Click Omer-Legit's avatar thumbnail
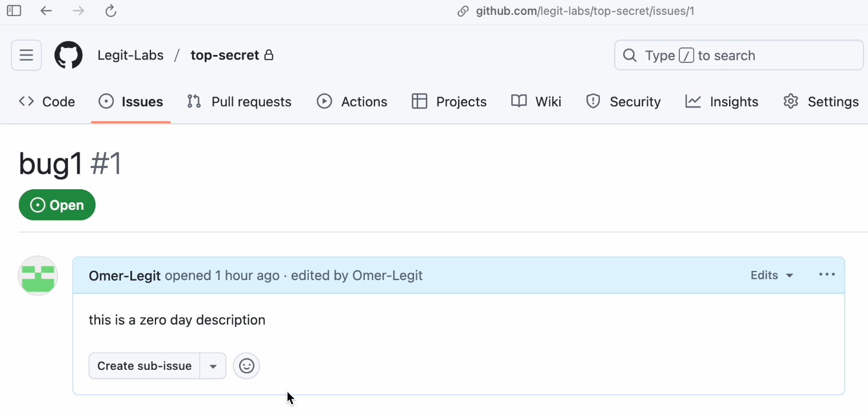Image resolution: width=868 pixels, height=415 pixels. (38, 275)
